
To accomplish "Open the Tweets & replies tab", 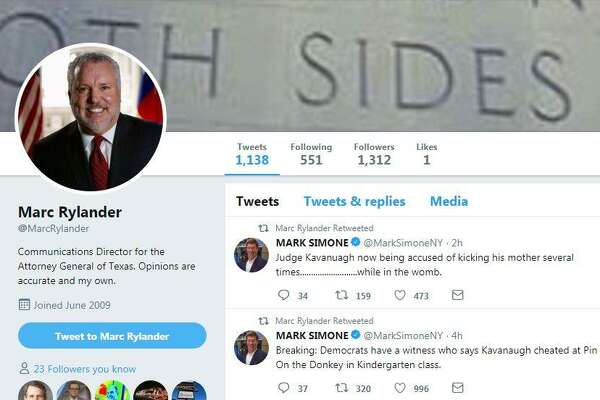I will click(354, 201).
